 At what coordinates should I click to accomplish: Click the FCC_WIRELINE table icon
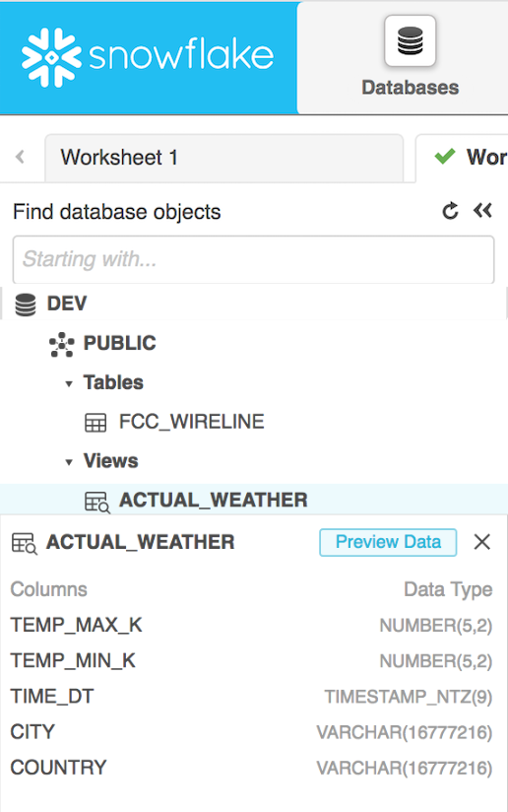point(95,423)
